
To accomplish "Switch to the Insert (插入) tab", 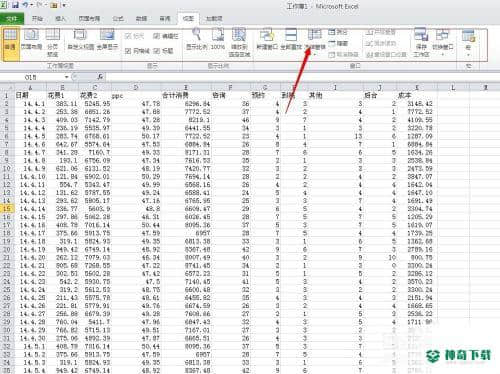I will point(60,19).
